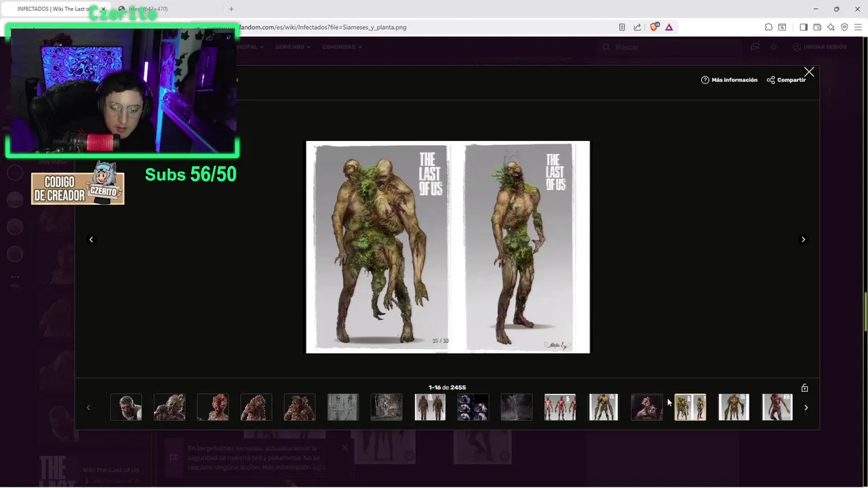Screen dimensions: 868x488
Task: Move the thumbnail strip back to the left
Action: pyautogui.click(x=88, y=407)
